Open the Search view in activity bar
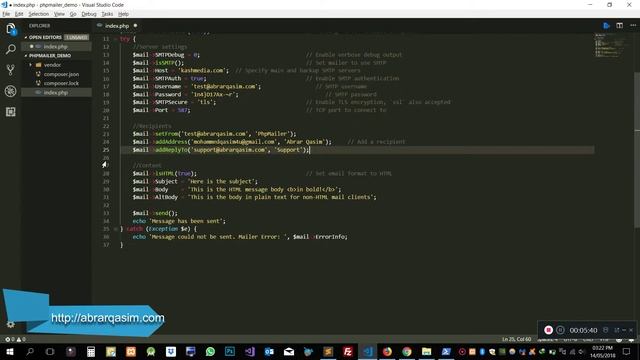 point(11,49)
